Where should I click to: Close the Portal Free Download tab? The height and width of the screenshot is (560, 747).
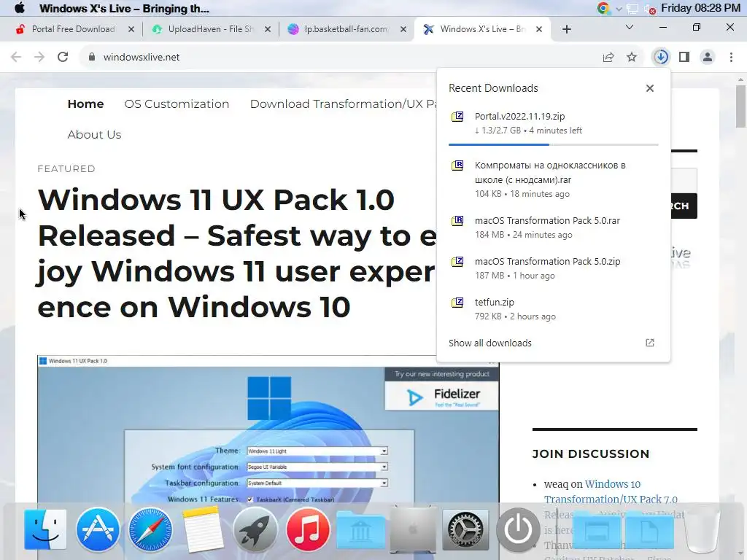pyautogui.click(x=131, y=29)
